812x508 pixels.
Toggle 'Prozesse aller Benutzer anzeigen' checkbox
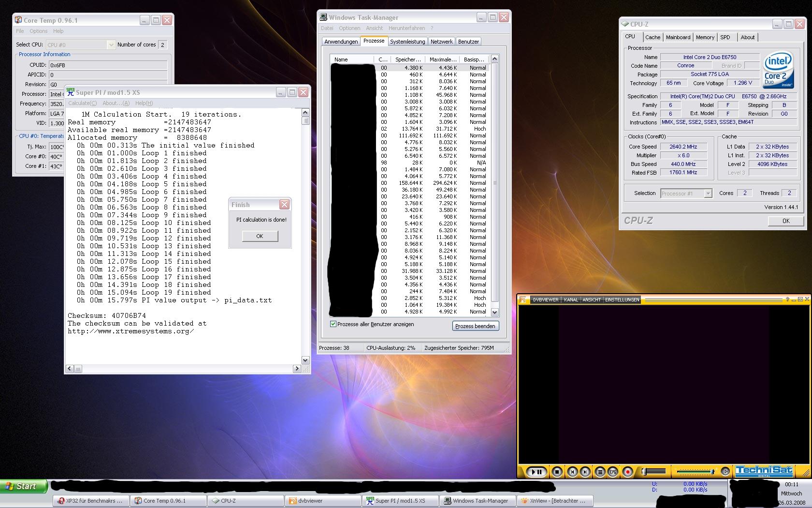click(333, 324)
